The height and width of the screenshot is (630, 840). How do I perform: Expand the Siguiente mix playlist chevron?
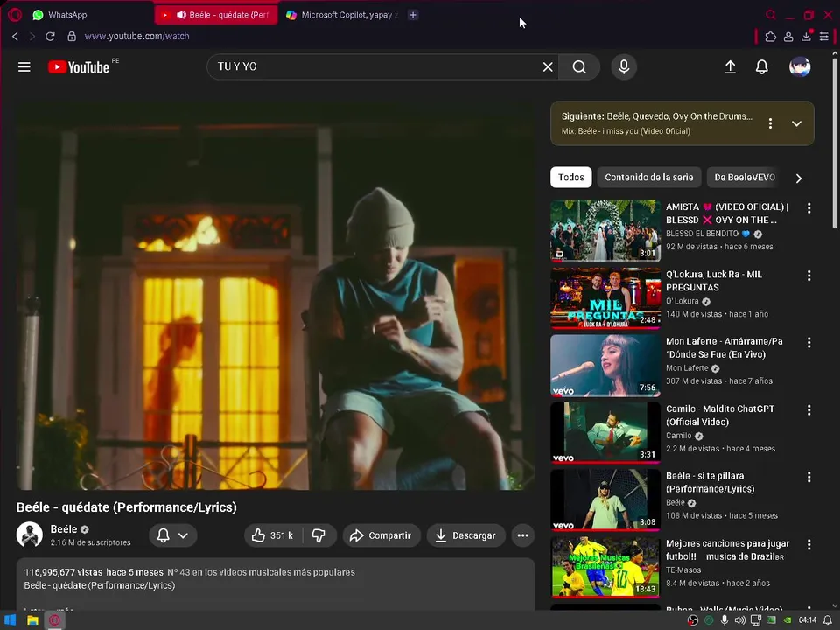[796, 123]
